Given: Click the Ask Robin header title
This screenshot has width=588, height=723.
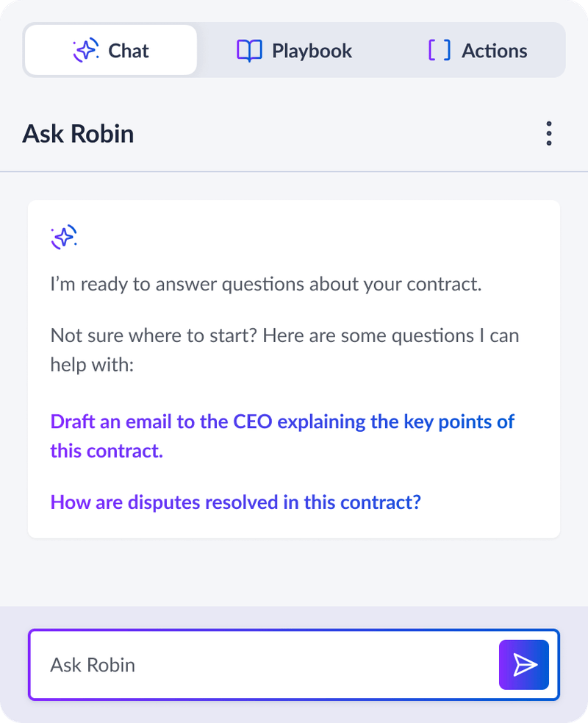Looking at the screenshot, I should pos(79,133).
